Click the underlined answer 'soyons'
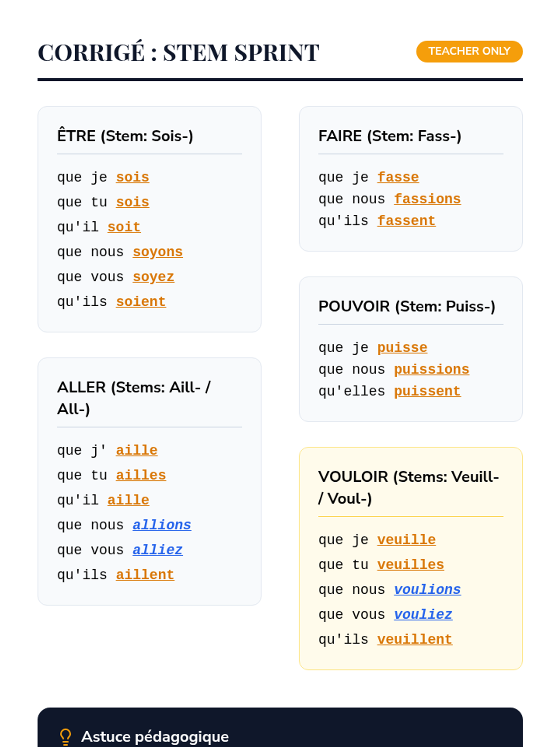 click(x=158, y=252)
